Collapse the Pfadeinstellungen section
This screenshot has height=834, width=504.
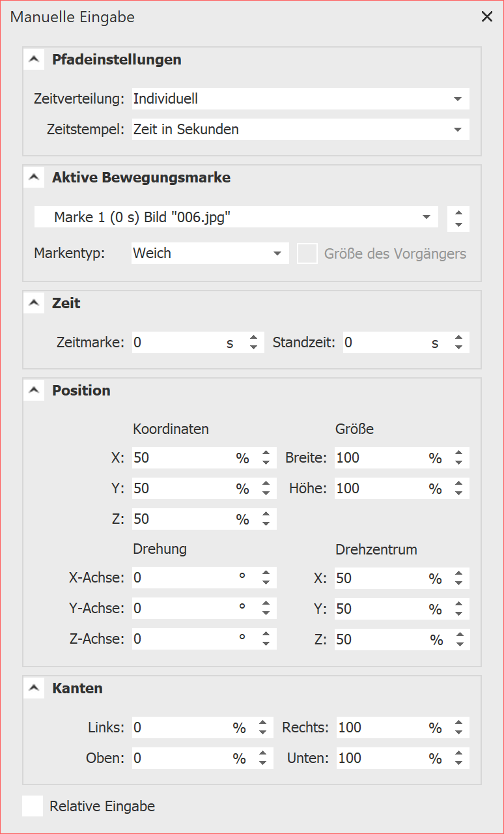point(33,60)
